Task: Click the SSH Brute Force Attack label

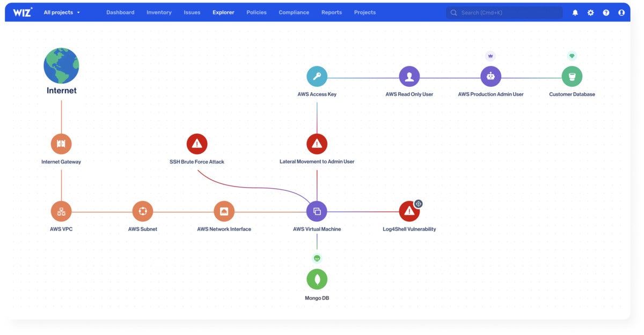Action: coord(197,162)
